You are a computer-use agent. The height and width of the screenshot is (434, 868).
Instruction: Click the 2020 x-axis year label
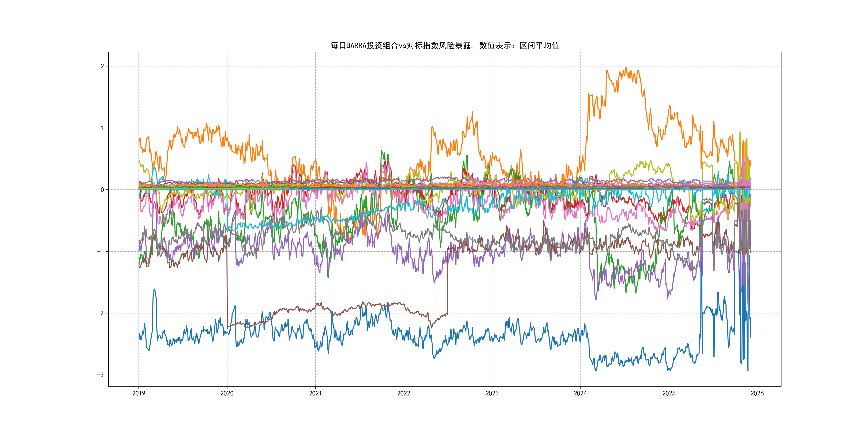coord(227,393)
